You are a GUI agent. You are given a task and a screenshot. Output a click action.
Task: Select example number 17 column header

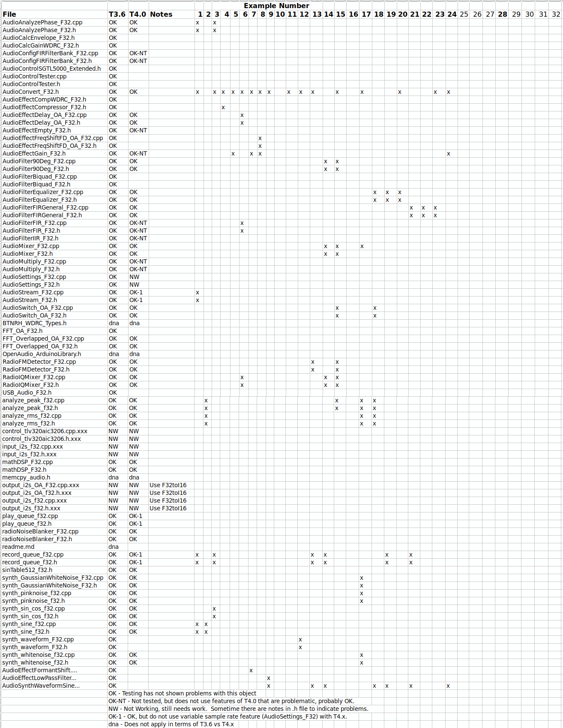(x=365, y=14)
